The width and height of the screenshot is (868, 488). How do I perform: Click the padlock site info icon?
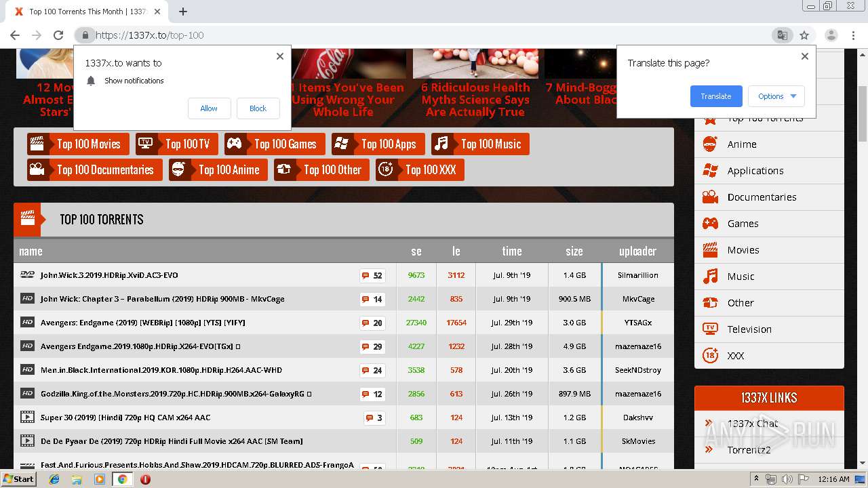(x=85, y=35)
